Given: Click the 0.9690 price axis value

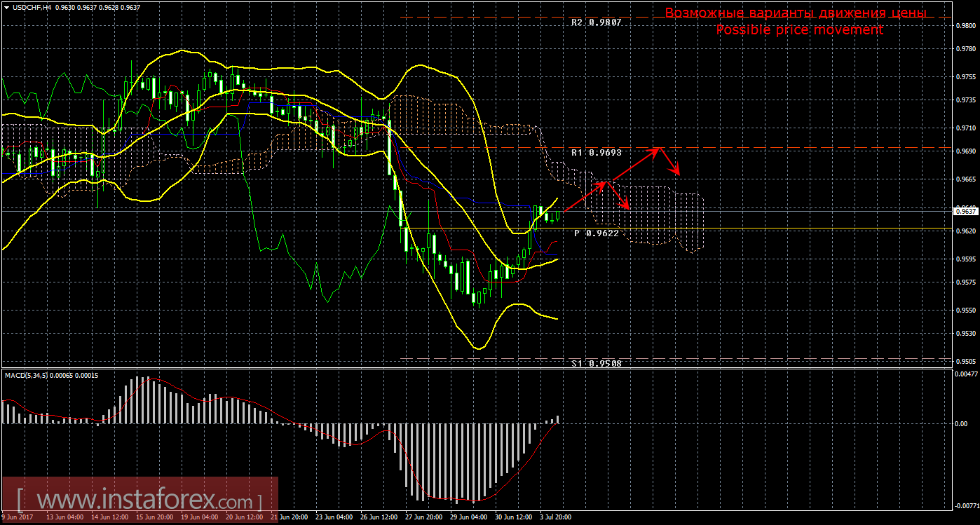Looking at the screenshot, I should click(966, 152).
